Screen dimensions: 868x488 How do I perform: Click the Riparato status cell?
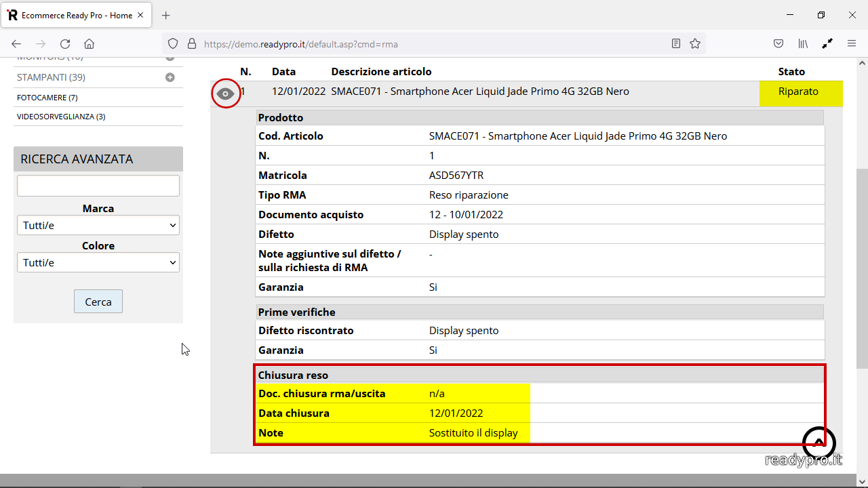801,94
